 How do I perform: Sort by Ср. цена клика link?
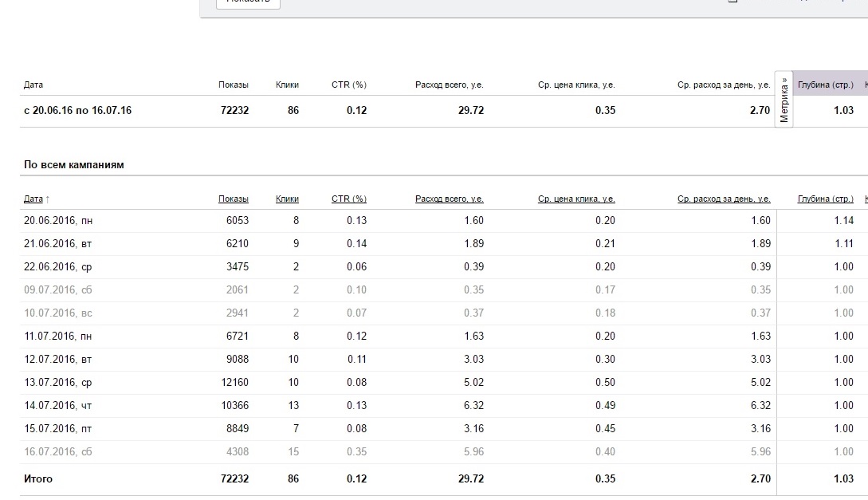coord(576,199)
